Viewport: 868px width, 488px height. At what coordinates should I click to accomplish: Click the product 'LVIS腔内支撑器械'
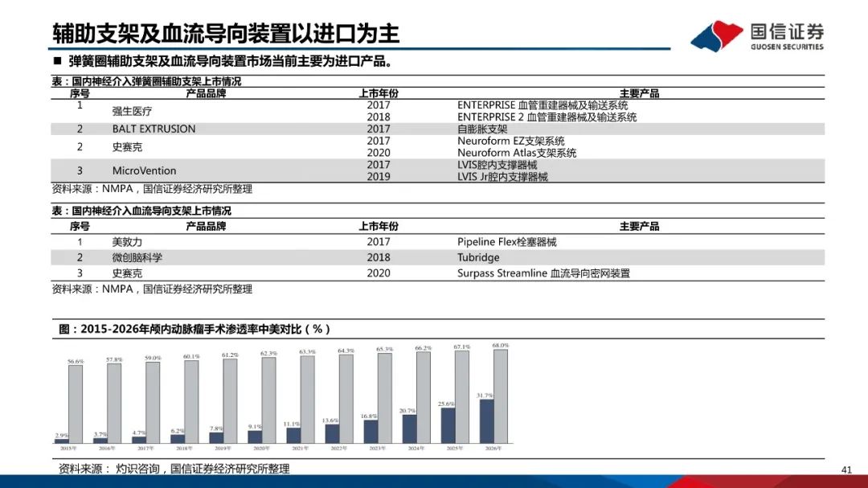click(x=497, y=165)
